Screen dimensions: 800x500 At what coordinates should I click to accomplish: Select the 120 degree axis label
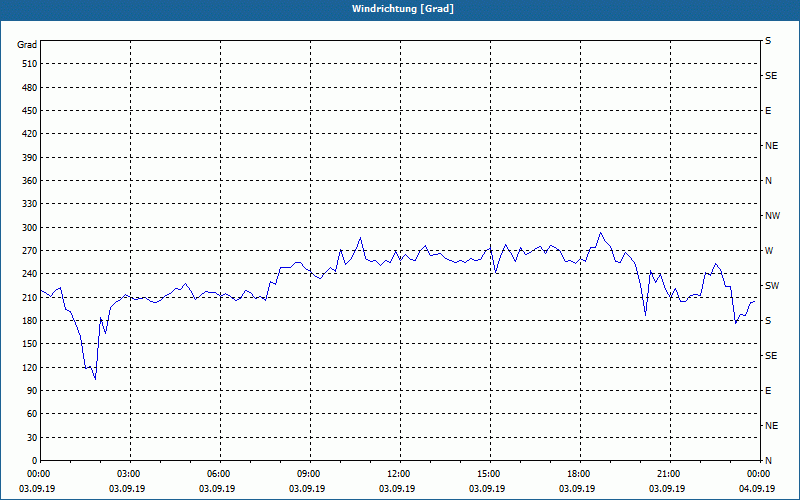tap(30, 367)
